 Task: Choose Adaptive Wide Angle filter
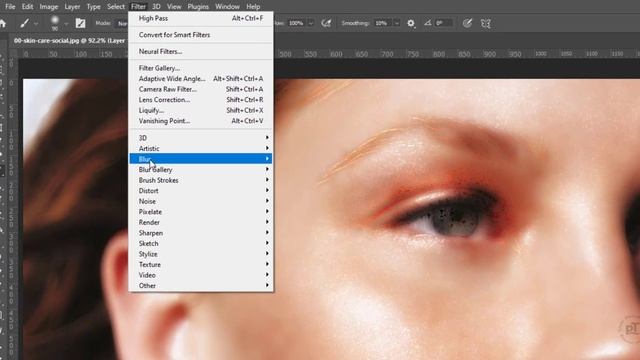tap(201, 78)
